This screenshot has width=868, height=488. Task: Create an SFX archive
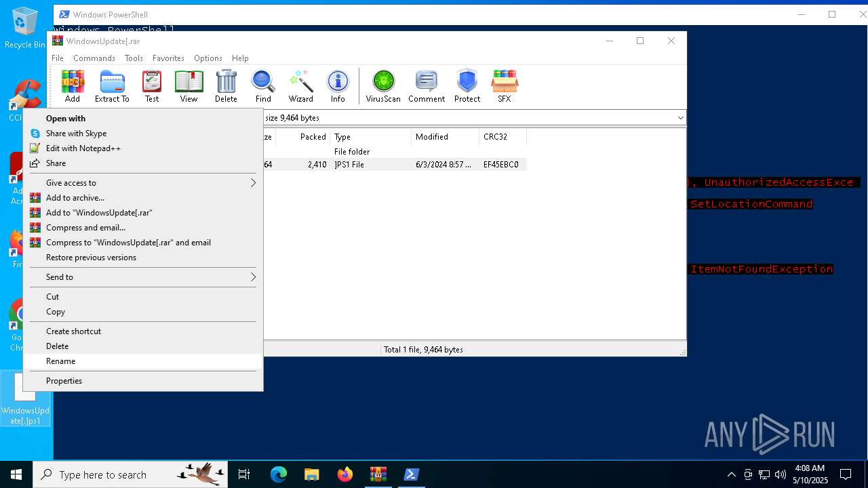pos(505,86)
